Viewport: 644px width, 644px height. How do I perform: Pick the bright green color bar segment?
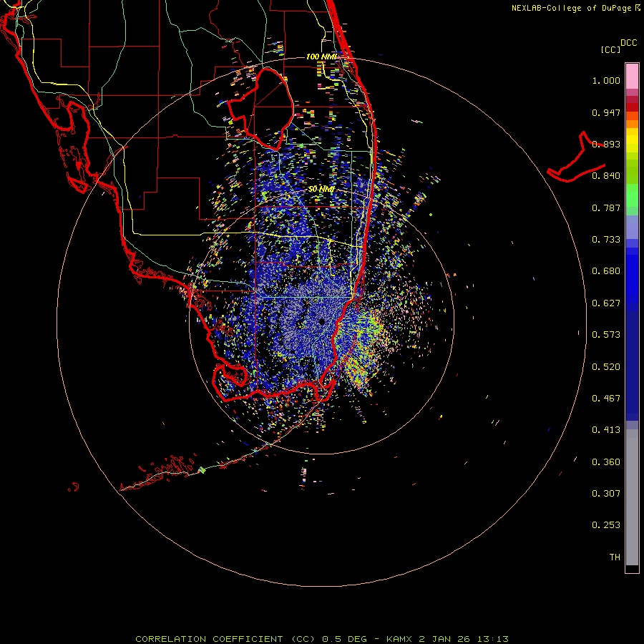632,195
